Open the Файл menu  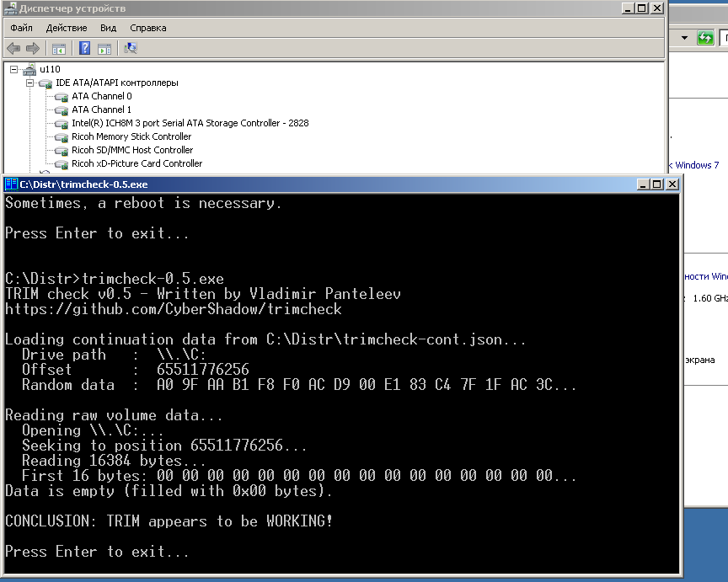(x=21, y=28)
